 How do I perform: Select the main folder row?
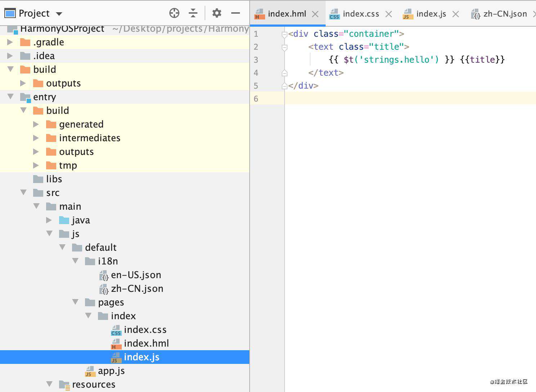[x=125, y=206]
